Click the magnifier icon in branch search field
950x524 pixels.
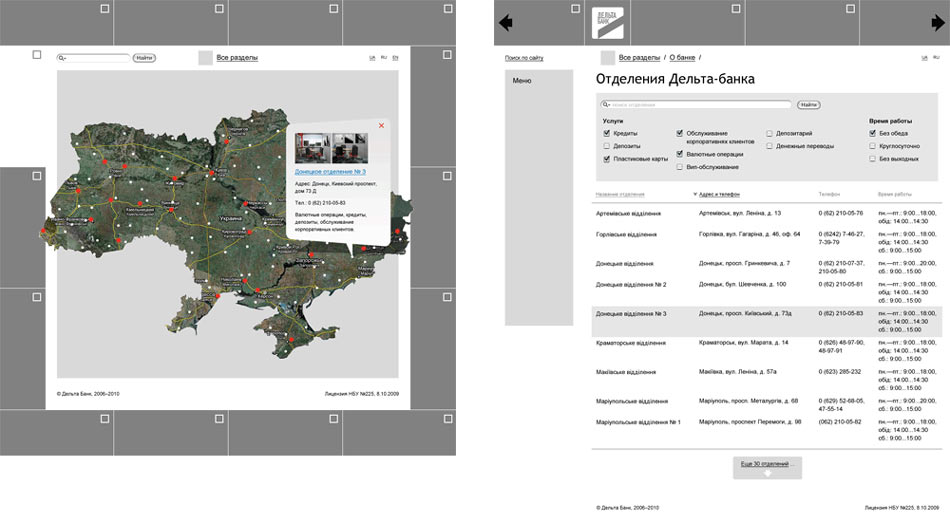pyautogui.click(x=605, y=104)
